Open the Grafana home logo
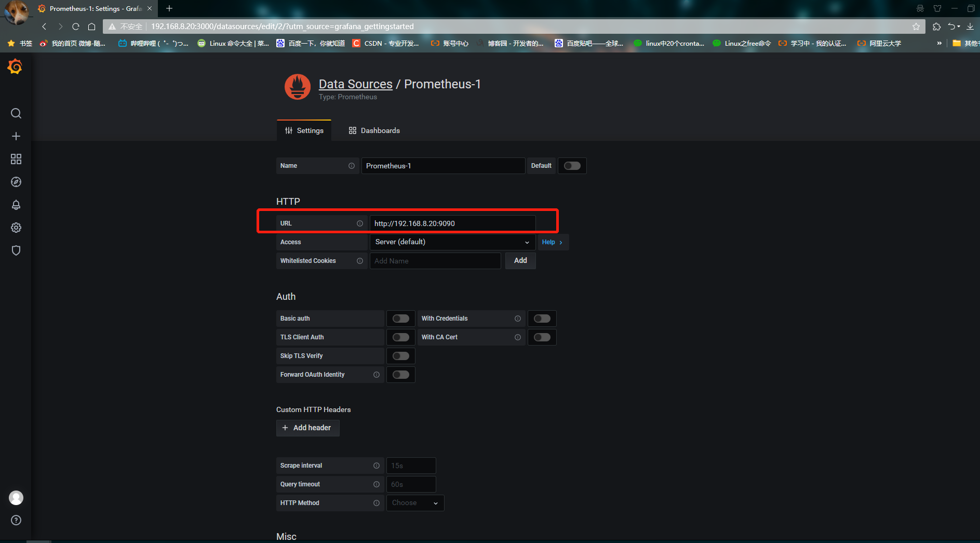This screenshot has width=980, height=543. (15, 67)
